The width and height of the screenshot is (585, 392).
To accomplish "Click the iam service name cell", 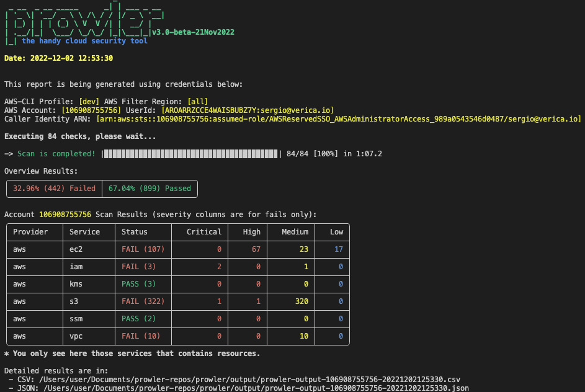I will [x=76, y=267].
